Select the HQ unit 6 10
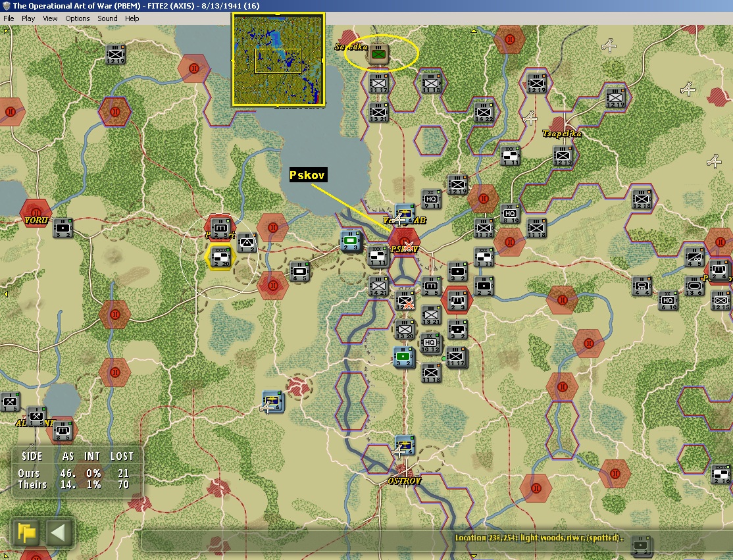The image size is (733, 560). click(669, 301)
